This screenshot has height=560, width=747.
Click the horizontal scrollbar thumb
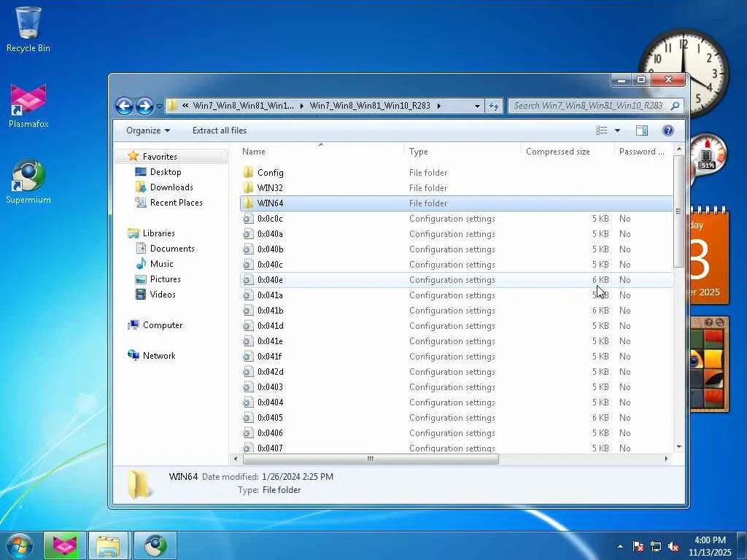pyautogui.click(x=371, y=459)
